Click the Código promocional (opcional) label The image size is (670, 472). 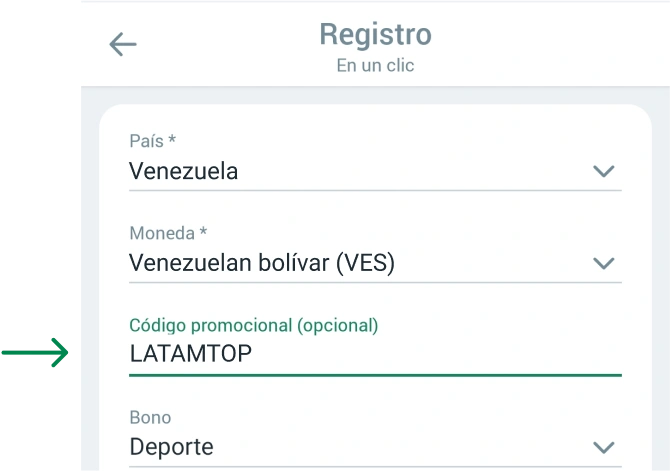(x=254, y=325)
